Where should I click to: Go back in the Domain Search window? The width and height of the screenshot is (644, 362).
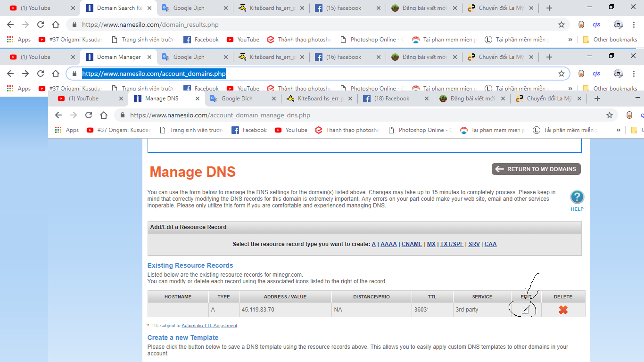(x=10, y=25)
